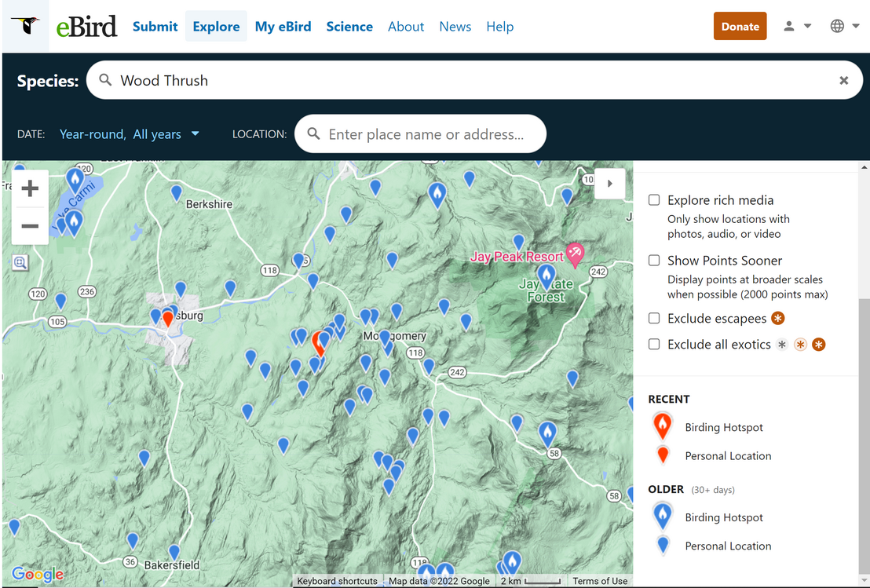
Task: Click the eBird bird logo icon
Action: tap(26, 26)
